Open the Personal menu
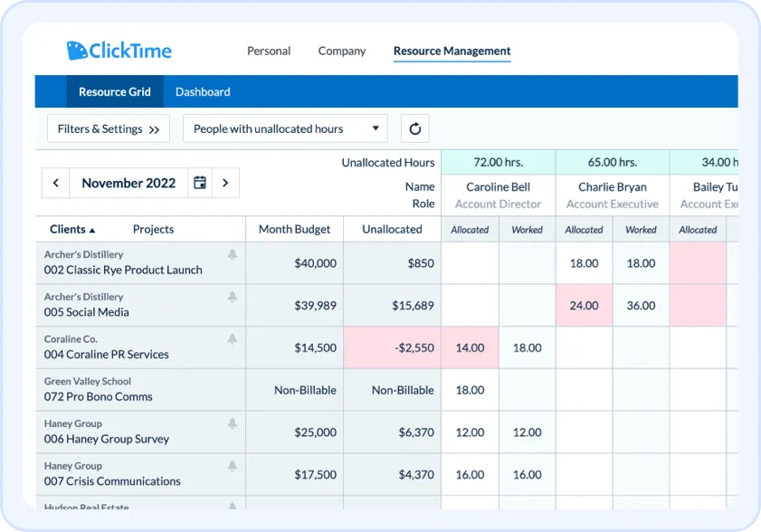Image resolution: width=761 pixels, height=532 pixels. (x=269, y=51)
